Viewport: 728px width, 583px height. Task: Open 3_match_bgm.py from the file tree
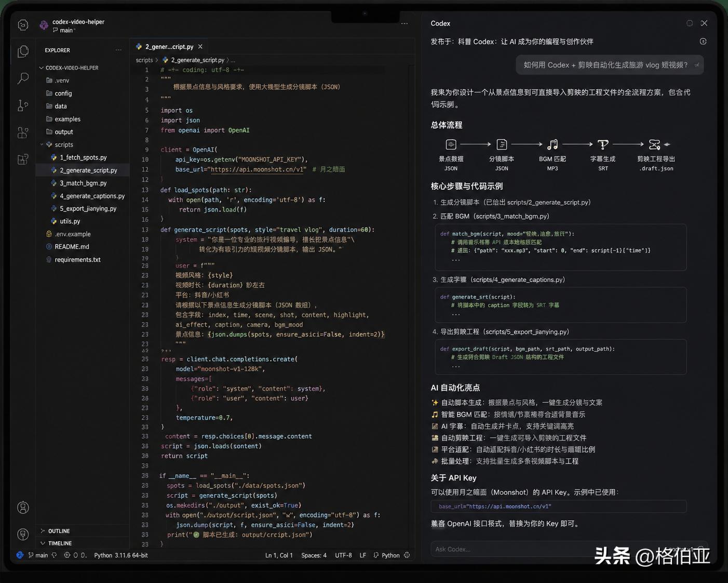(82, 183)
